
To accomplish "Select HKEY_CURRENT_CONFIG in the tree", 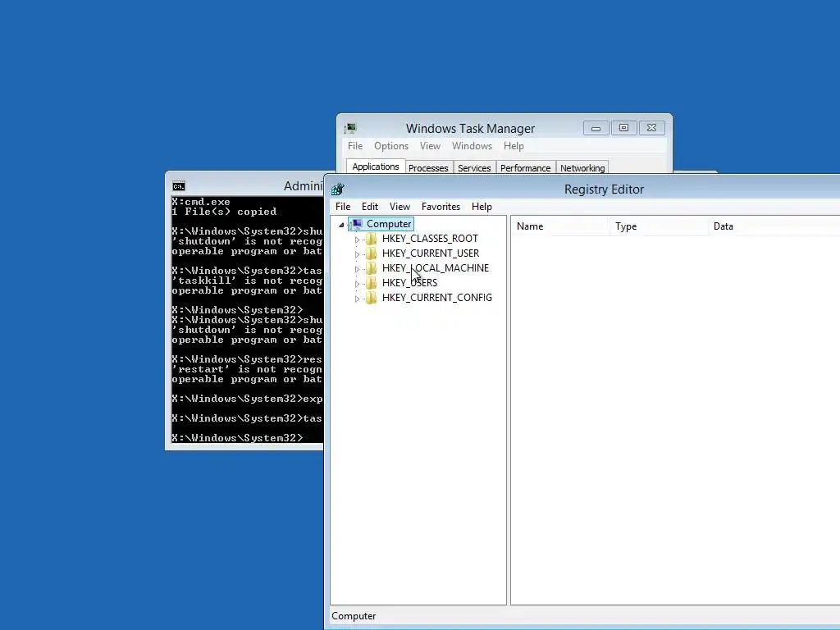I will [x=437, y=298].
